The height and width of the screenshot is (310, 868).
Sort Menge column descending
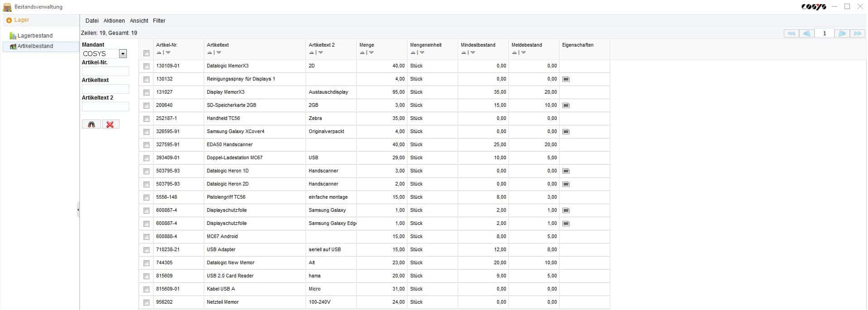[x=371, y=52]
